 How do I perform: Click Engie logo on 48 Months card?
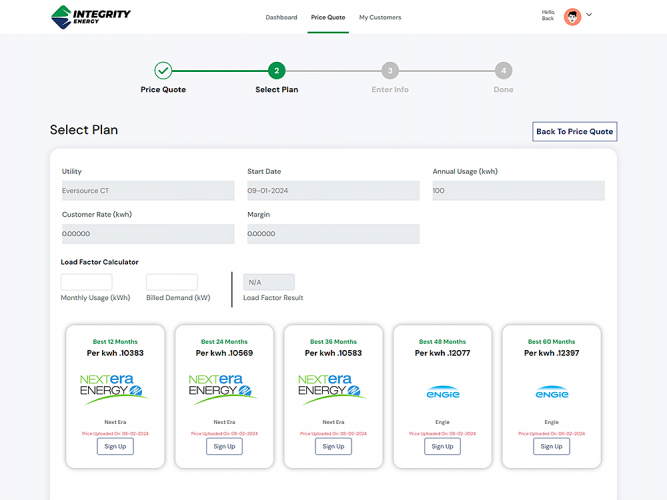[443, 392]
